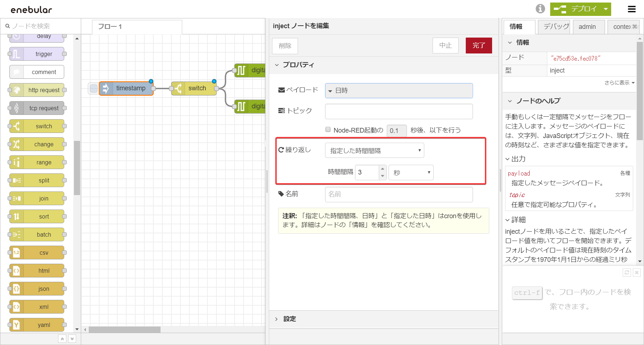Viewport: 644px width, 345px height.
Task: Click the refresh icon in search panel
Action: pos(627,273)
